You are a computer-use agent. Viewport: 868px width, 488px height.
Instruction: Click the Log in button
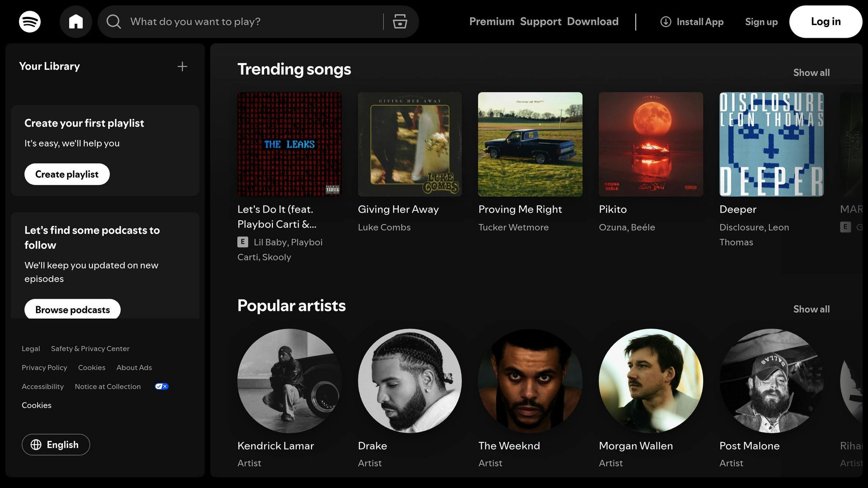click(x=825, y=22)
